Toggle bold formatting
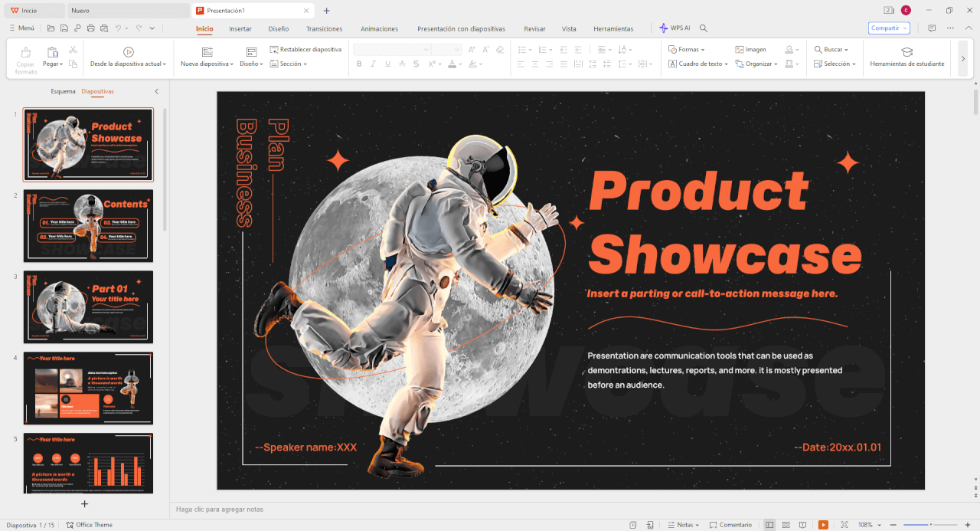The width and height of the screenshot is (980, 531). coord(359,64)
